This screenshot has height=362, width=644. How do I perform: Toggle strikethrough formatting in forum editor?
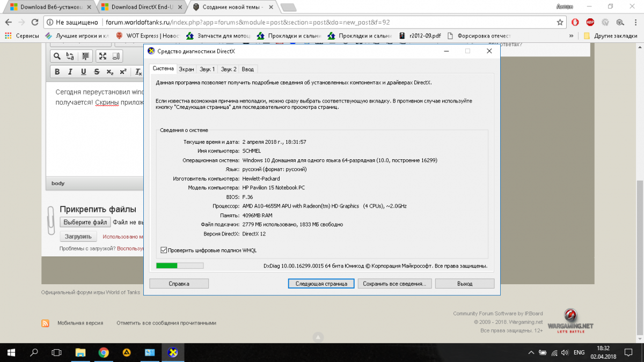click(x=97, y=72)
